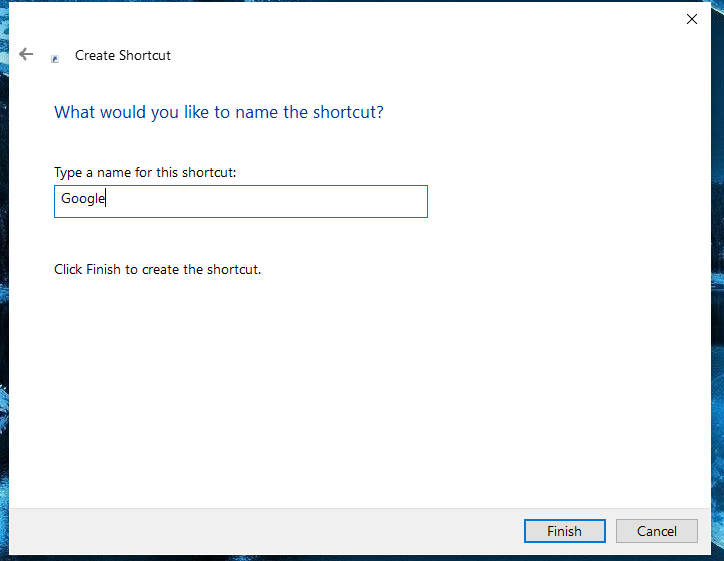Close the Create Shortcut dialog with X
The height and width of the screenshot is (561, 724).
pos(691,19)
